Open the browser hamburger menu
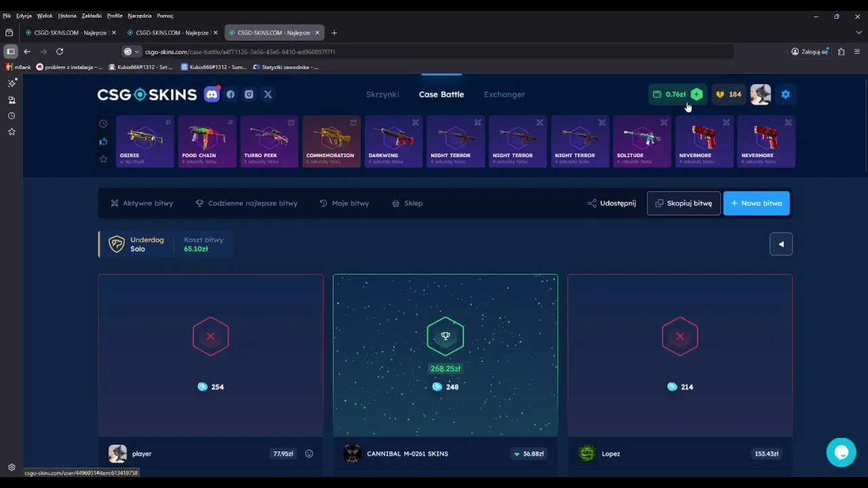The height and width of the screenshot is (488, 868). (x=857, y=52)
